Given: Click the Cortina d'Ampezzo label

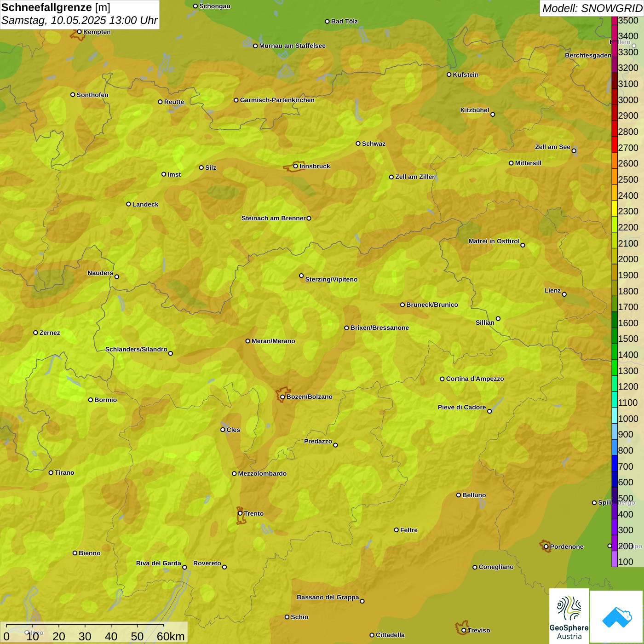Looking at the screenshot, I should pyautogui.click(x=475, y=379).
